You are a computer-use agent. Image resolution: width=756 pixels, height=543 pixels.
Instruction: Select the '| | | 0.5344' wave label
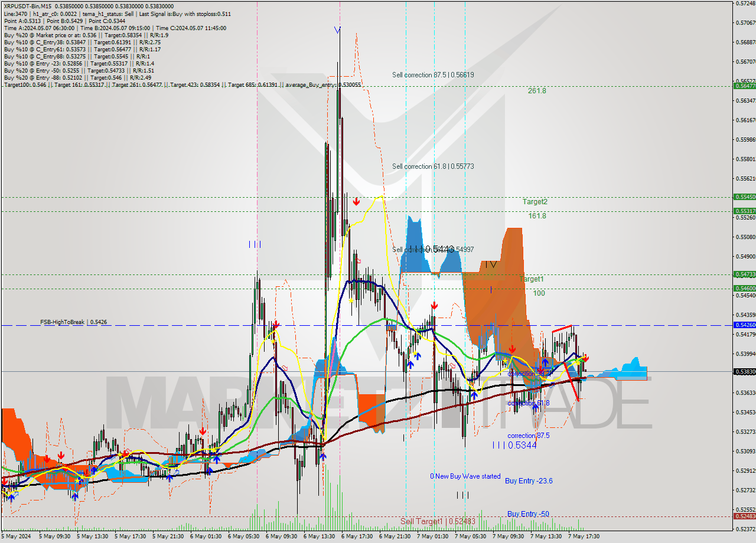tap(514, 446)
